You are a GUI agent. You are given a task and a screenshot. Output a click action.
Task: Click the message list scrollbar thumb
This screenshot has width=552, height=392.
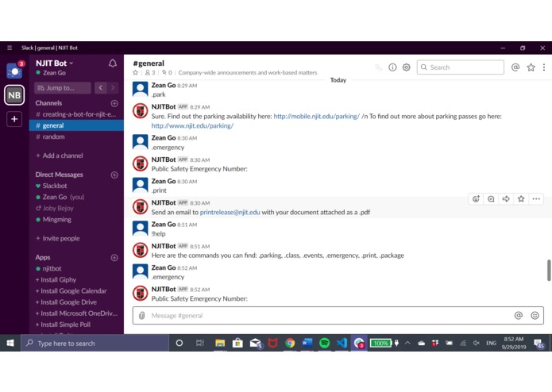click(549, 271)
